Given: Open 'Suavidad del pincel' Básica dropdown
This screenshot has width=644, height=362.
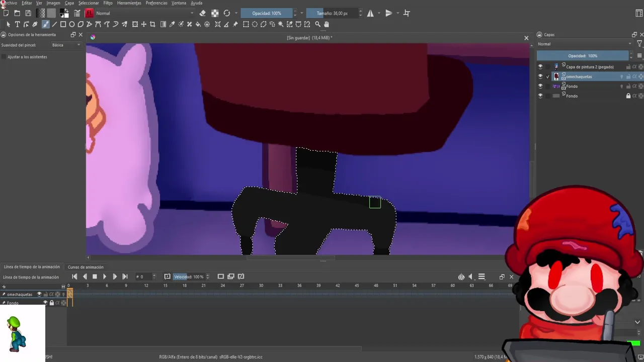Looking at the screenshot, I should pyautogui.click(x=66, y=45).
